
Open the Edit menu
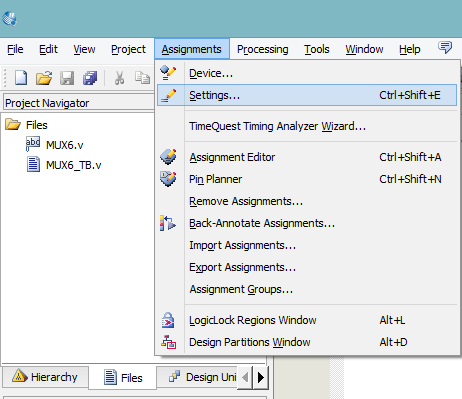(x=48, y=49)
